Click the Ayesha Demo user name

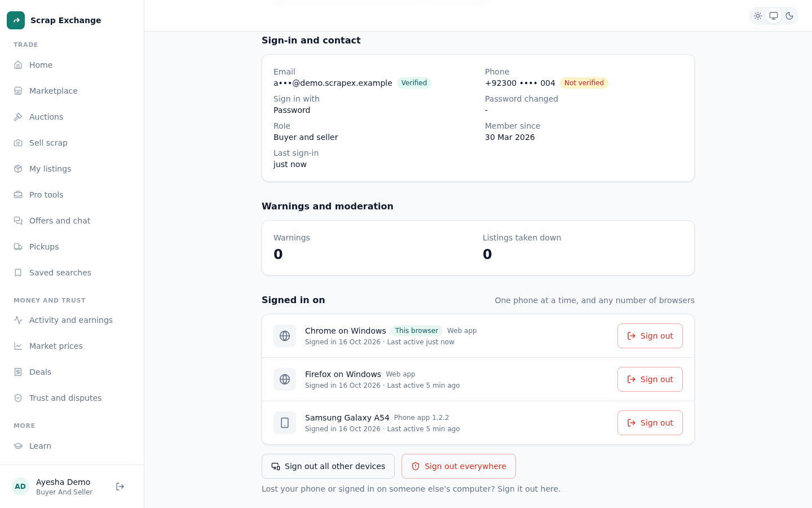63,482
